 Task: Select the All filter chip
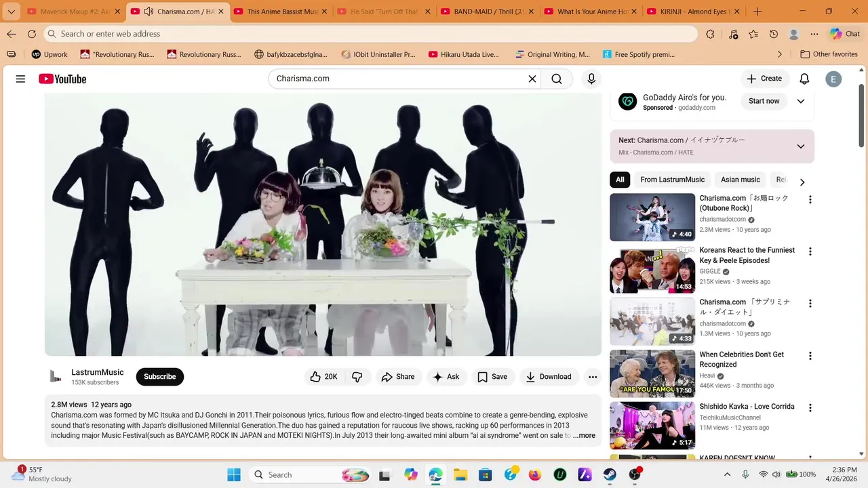[620, 180]
